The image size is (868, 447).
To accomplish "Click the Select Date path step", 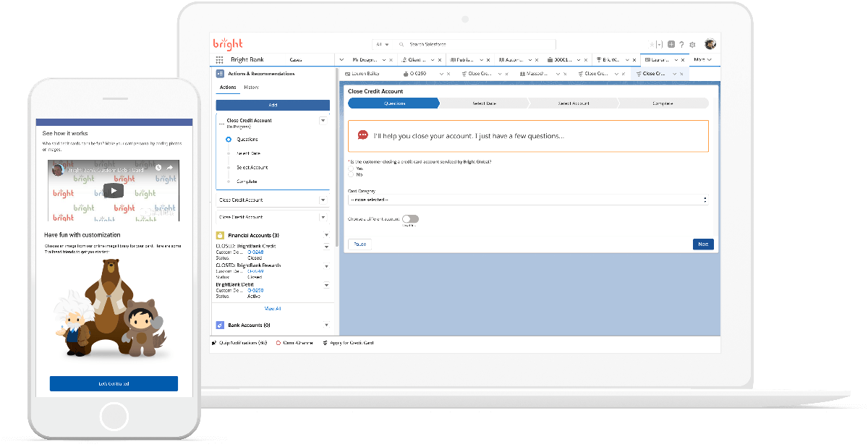I will (x=484, y=103).
